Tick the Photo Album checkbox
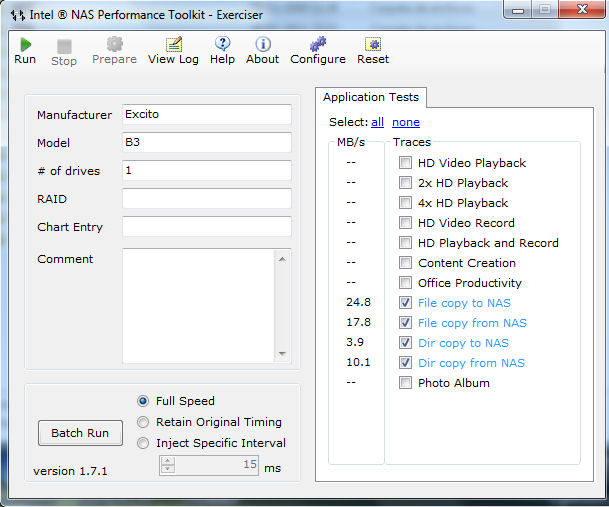 [x=405, y=383]
